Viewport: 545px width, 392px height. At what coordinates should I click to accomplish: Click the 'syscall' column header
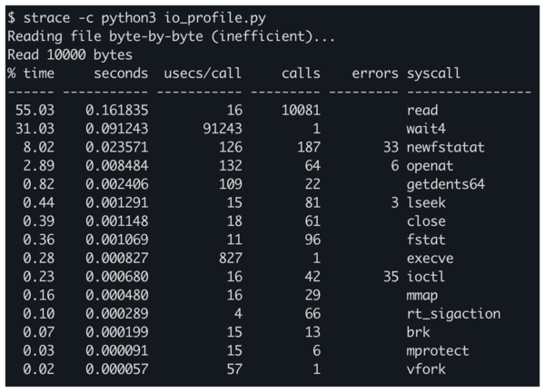tap(434, 72)
